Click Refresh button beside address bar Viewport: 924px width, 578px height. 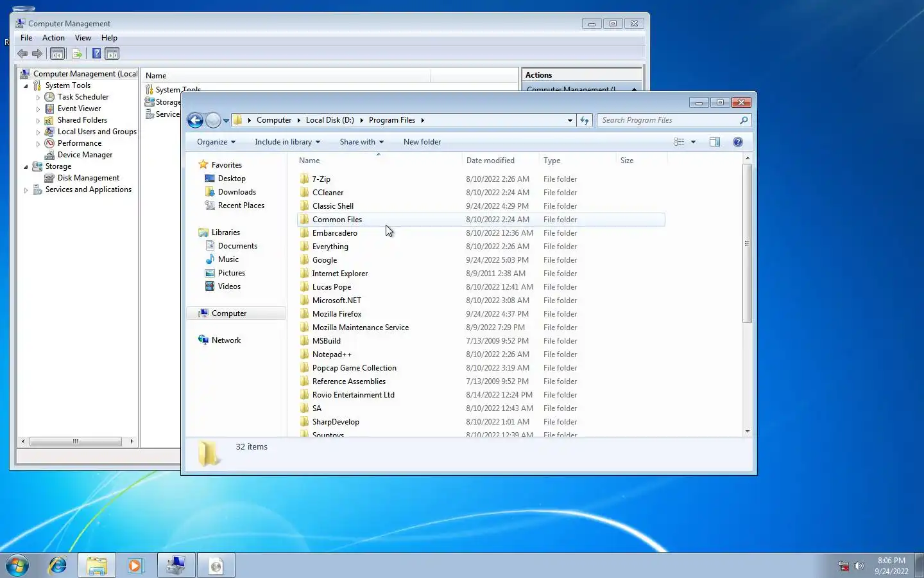coord(585,120)
